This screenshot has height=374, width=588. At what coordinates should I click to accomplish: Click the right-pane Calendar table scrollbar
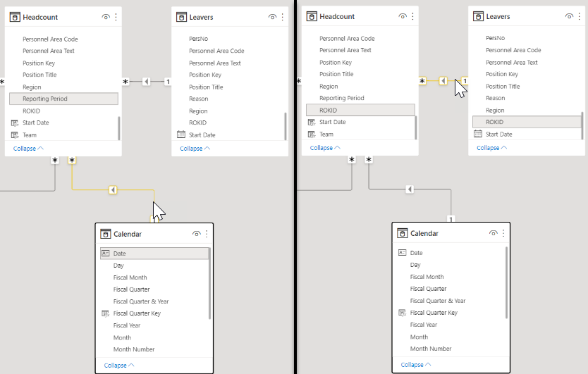point(506,282)
